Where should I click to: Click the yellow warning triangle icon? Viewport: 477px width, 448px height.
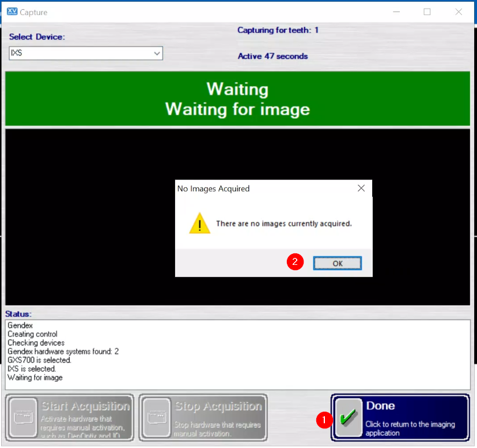[x=200, y=224]
